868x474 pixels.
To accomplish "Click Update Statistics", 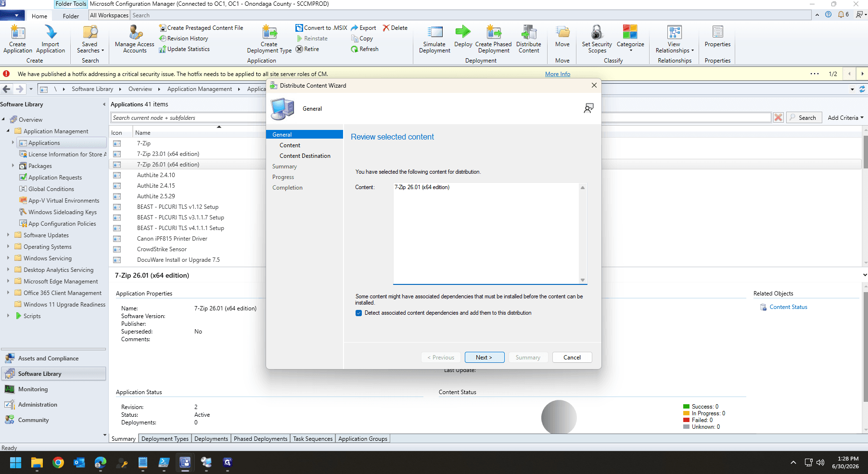I will click(x=184, y=49).
